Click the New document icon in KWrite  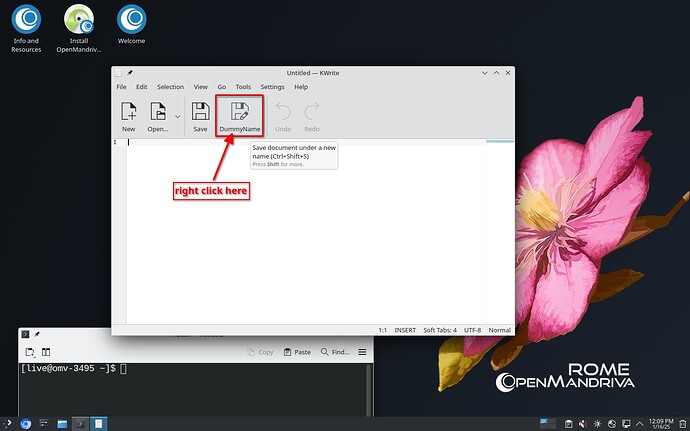[128, 112]
